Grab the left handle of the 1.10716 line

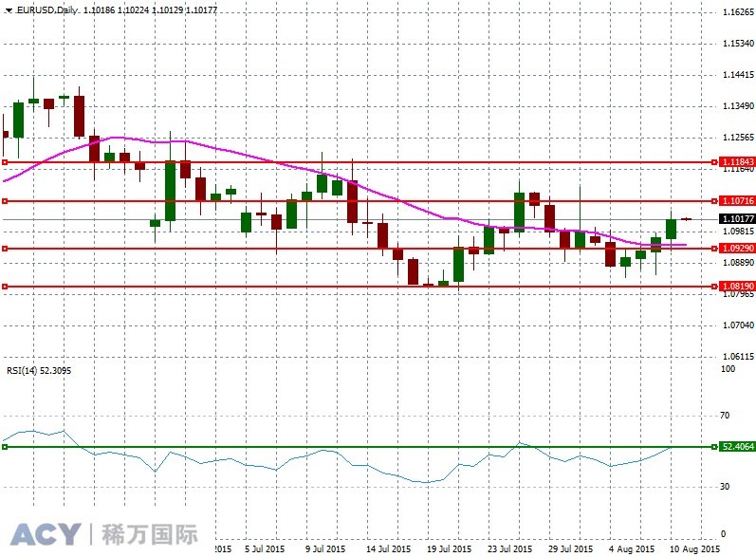pyautogui.click(x=5, y=201)
